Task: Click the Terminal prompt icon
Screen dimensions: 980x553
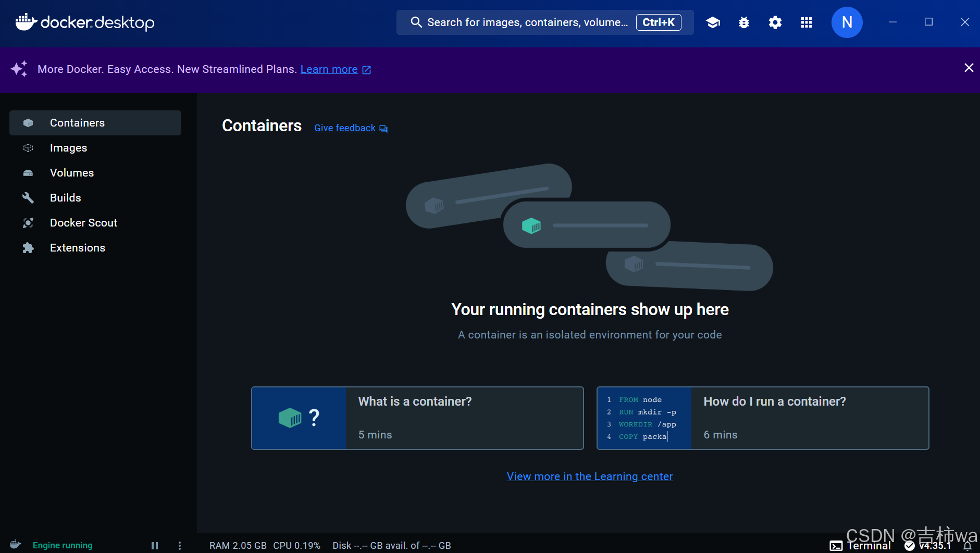Action: click(836, 546)
